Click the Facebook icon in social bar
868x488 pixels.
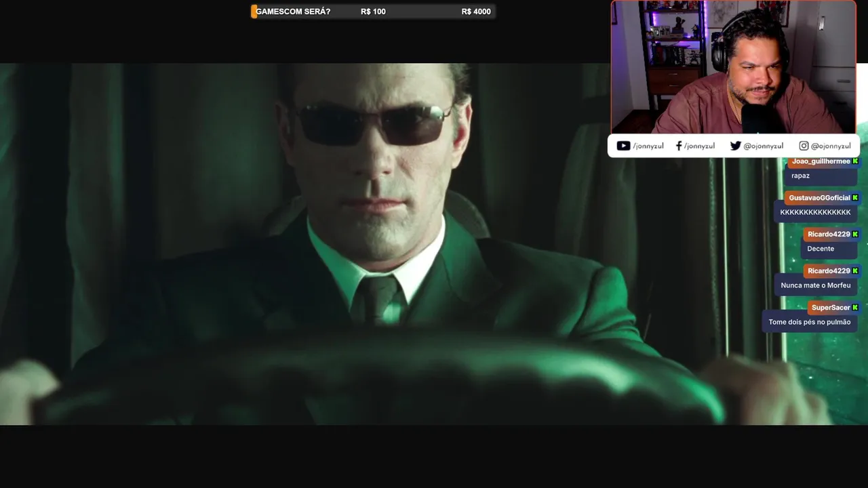point(679,146)
